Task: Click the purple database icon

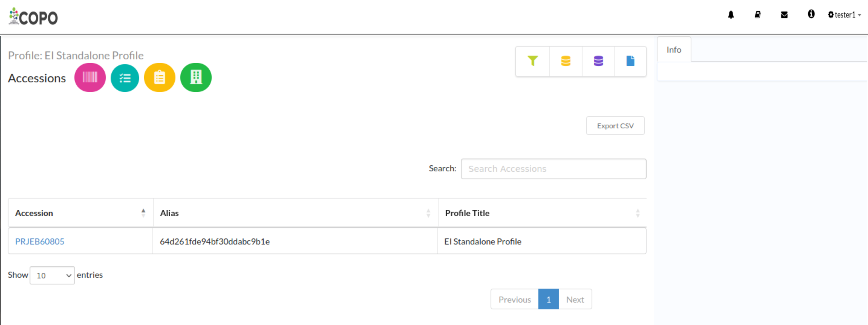Action: [x=598, y=61]
